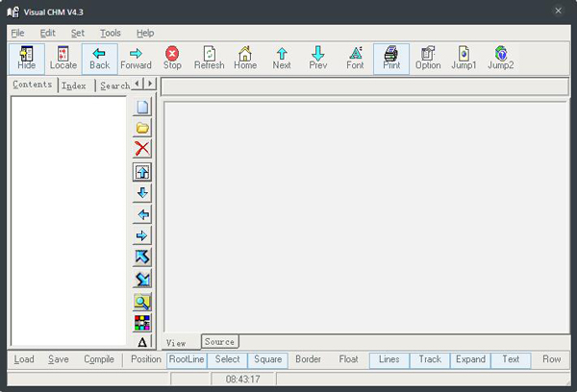Toggle the Row option
Viewport: 577px width, 392px height.
tap(551, 359)
